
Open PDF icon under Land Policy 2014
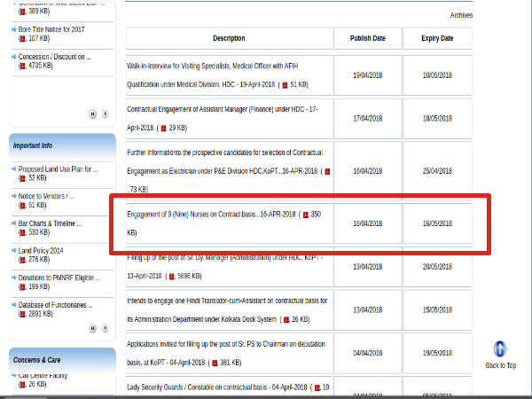tap(22, 260)
